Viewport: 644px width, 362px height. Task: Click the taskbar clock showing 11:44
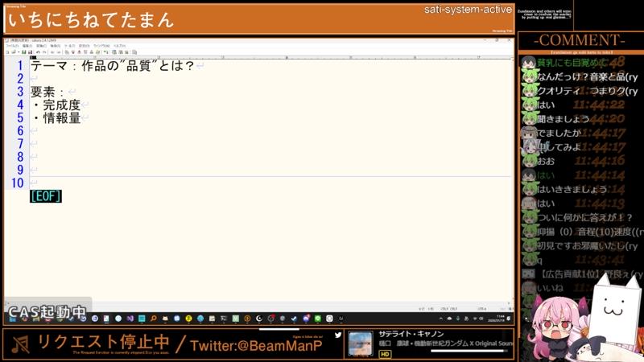(x=496, y=319)
